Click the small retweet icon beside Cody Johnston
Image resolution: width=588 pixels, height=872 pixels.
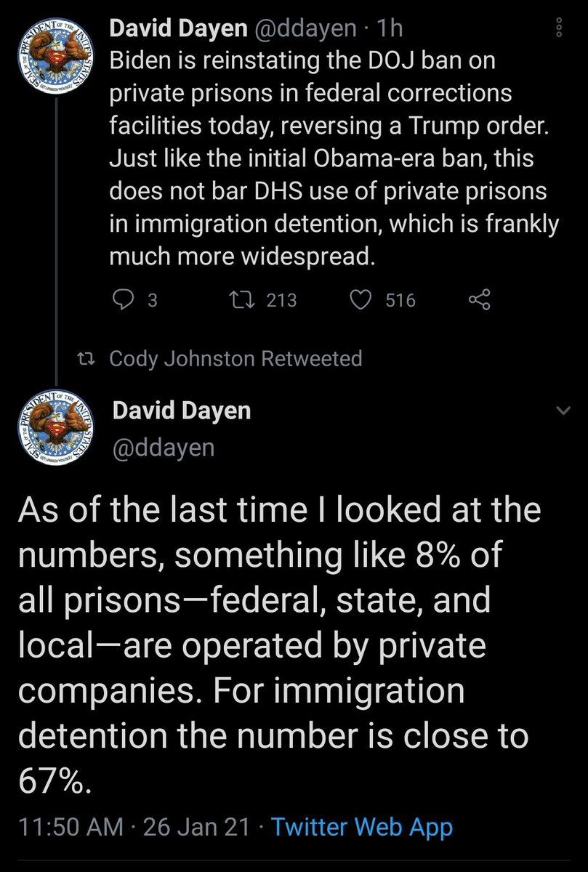[88, 358]
